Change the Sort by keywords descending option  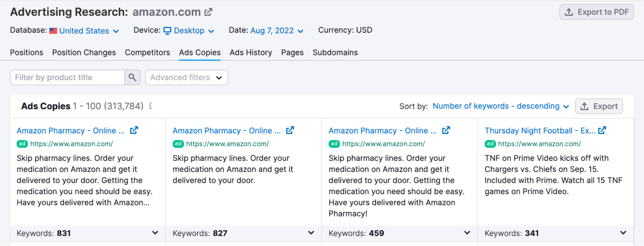(501, 106)
